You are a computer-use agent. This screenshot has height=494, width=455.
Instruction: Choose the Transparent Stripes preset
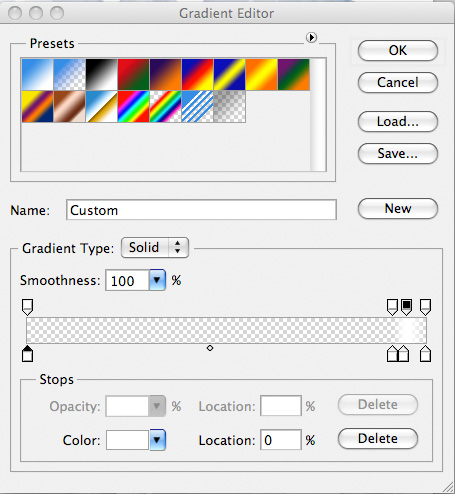197,107
